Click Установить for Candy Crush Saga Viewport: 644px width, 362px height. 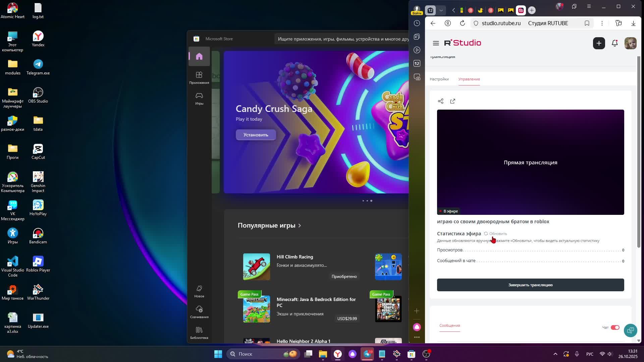pyautogui.click(x=256, y=135)
